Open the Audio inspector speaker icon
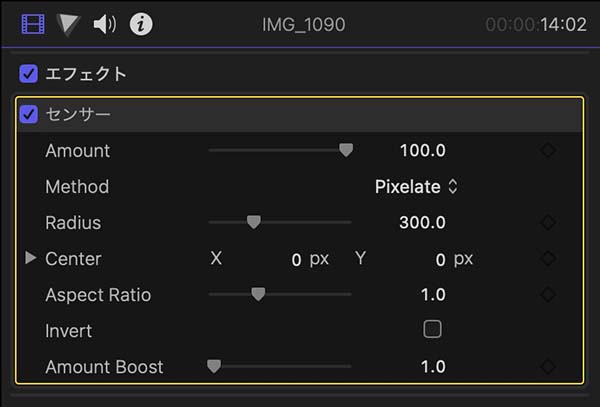Screen dimensions: 600x407 (104, 24)
